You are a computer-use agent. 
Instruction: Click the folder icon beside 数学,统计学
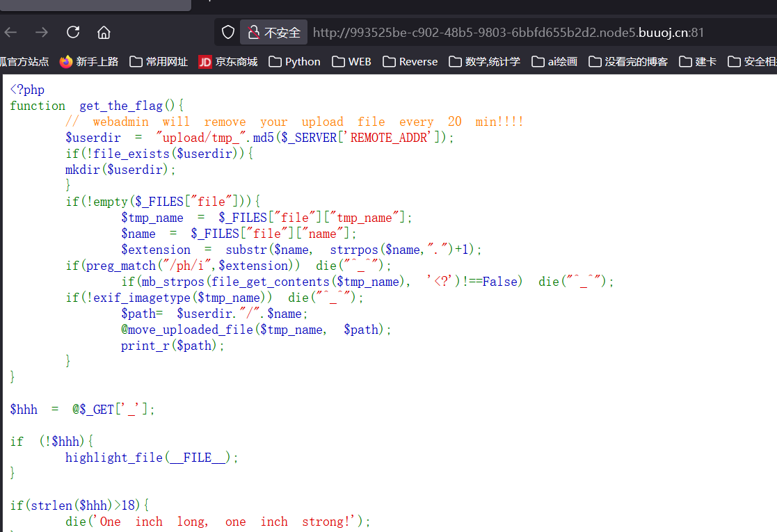click(x=455, y=61)
